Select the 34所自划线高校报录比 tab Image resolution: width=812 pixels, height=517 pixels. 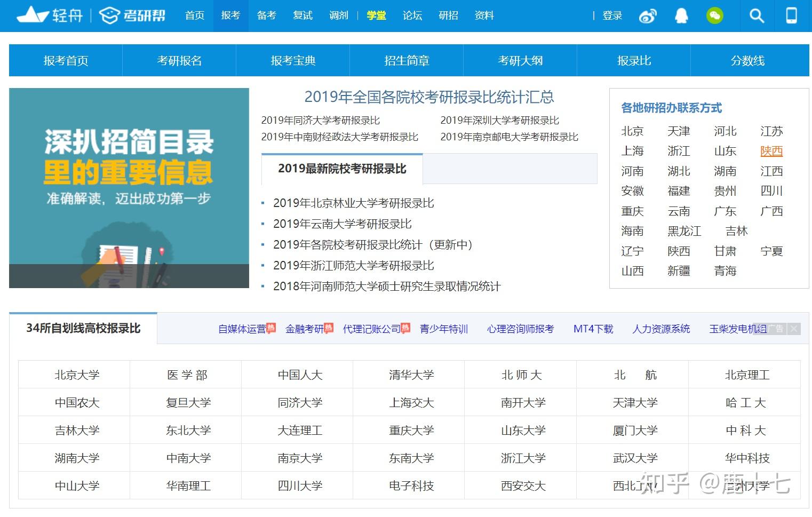83,328
